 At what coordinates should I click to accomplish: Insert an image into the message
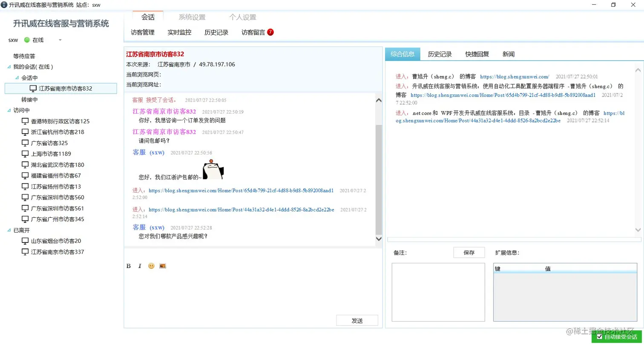pyautogui.click(x=163, y=266)
